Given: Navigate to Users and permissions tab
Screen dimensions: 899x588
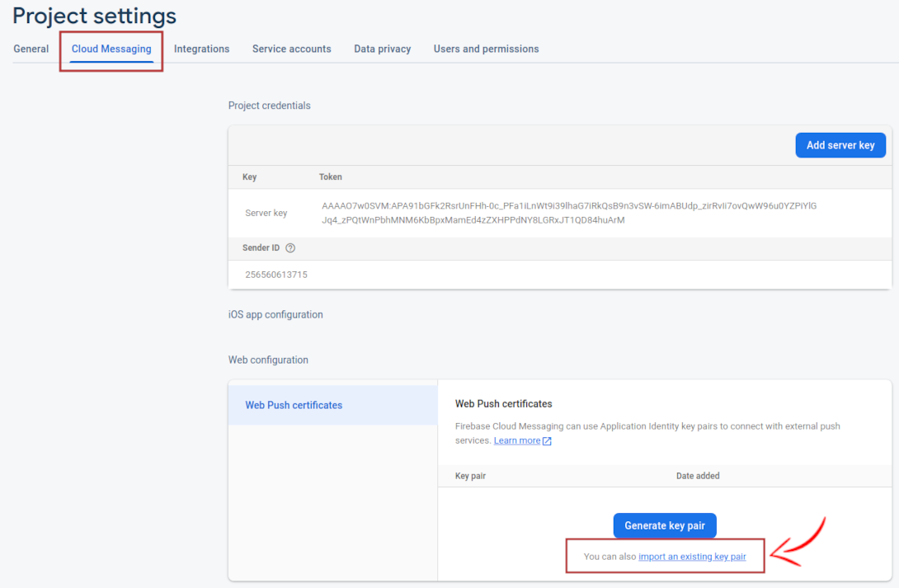Looking at the screenshot, I should click(x=486, y=49).
